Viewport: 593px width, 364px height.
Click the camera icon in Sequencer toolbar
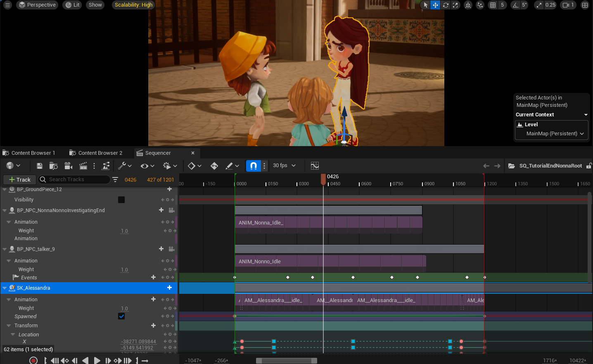(69, 166)
